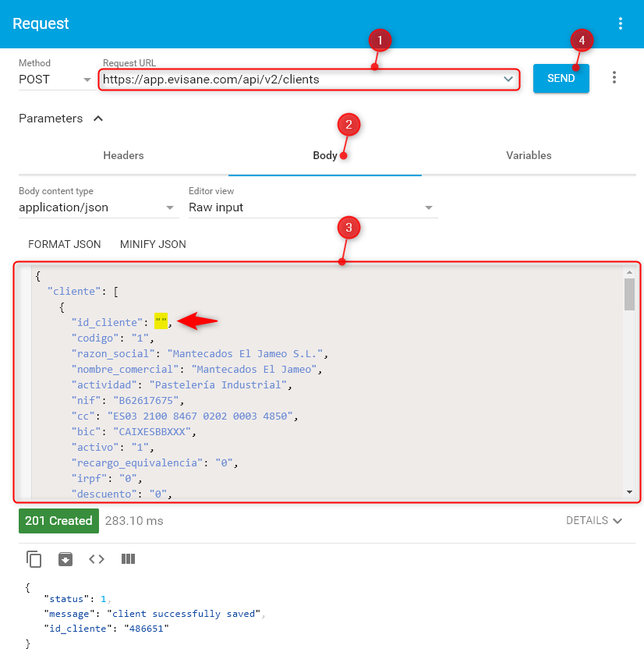The height and width of the screenshot is (659, 644).
Task: Select the Body tab
Action: 324,155
